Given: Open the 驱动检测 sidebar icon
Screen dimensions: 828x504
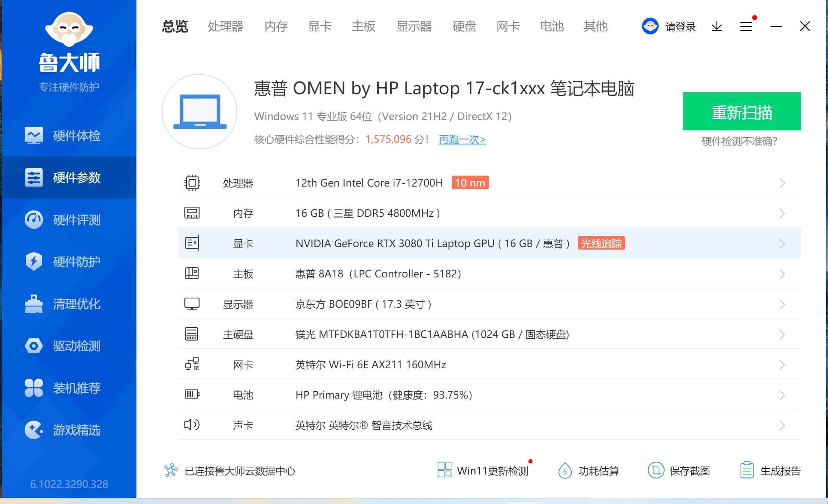Looking at the screenshot, I should (34, 346).
